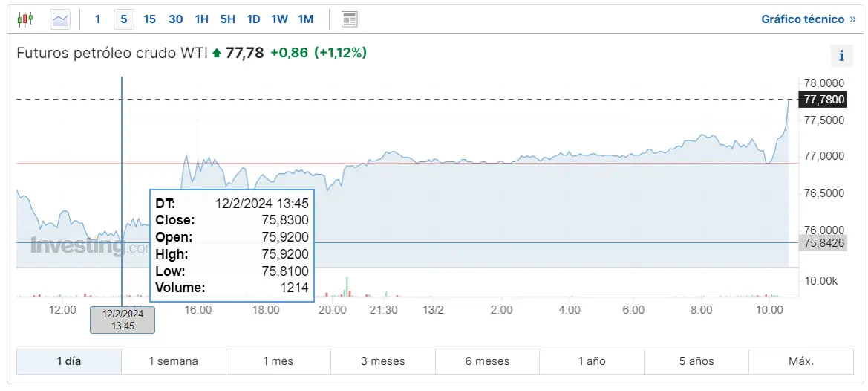This screenshot has height=391, width=868.
Task: Switch to candlestick chart type
Action: pos(25,19)
